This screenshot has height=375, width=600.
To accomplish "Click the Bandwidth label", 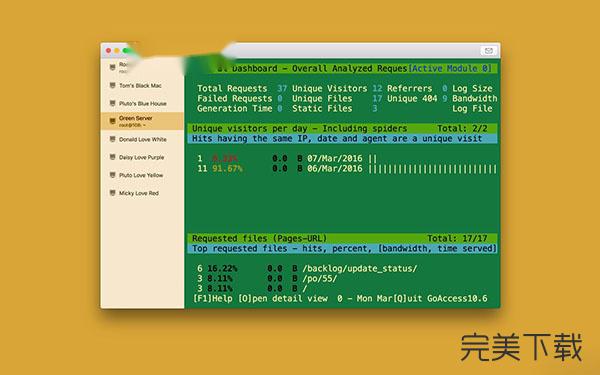I will click(474, 98).
